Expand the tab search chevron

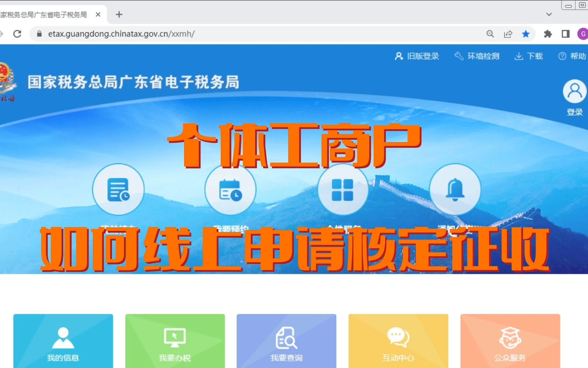tap(549, 14)
